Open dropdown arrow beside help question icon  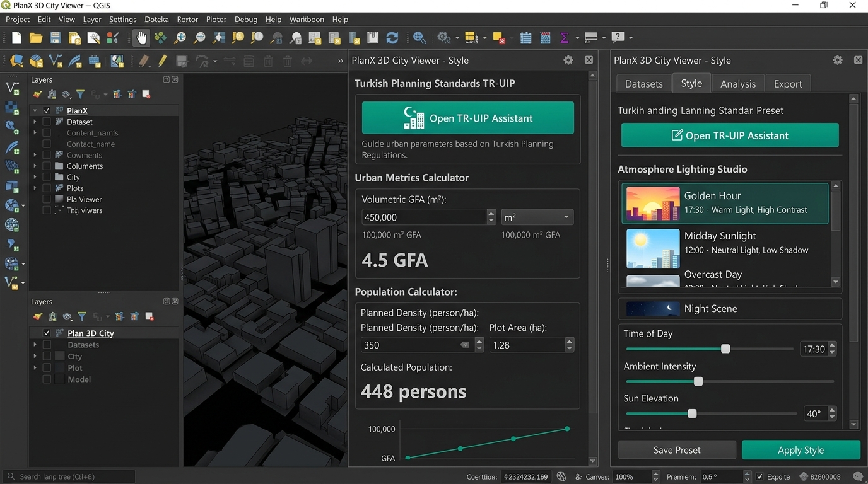[x=630, y=38]
